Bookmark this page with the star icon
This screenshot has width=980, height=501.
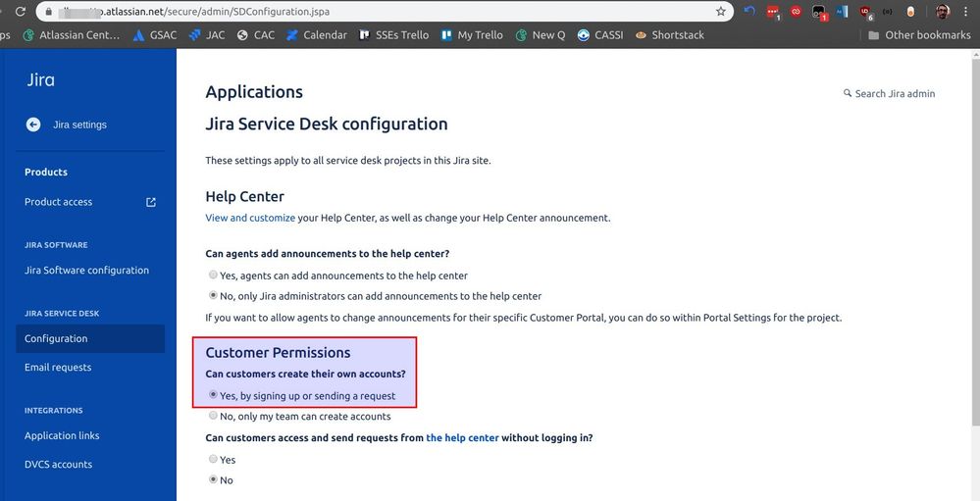[721, 11]
